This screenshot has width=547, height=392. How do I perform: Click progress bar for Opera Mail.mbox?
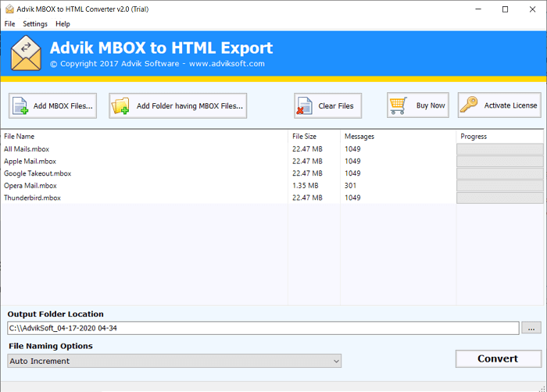click(x=499, y=186)
